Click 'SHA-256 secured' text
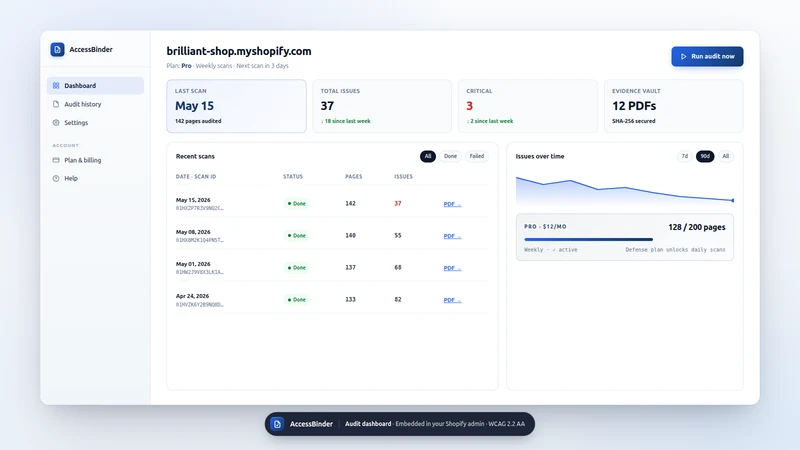The height and width of the screenshot is (450, 800). (634, 121)
